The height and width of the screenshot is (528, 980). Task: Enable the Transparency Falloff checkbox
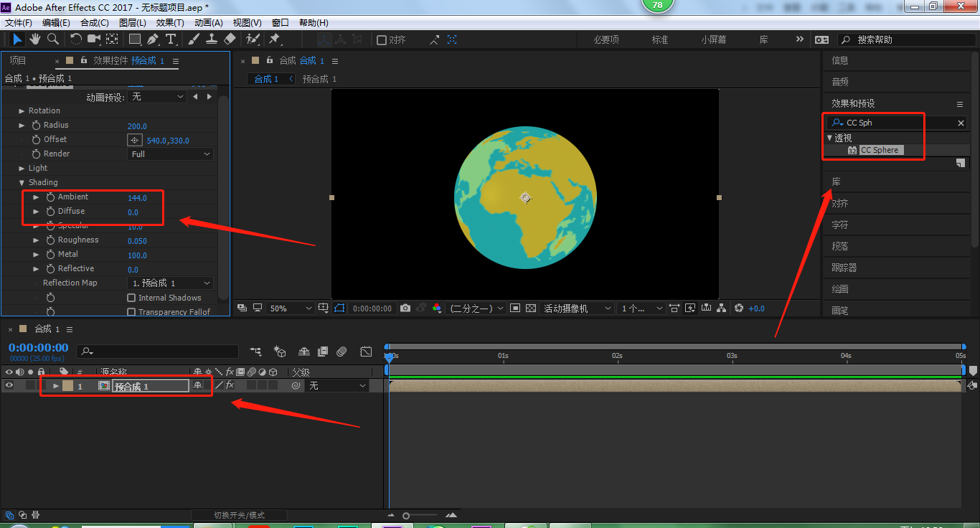click(131, 312)
